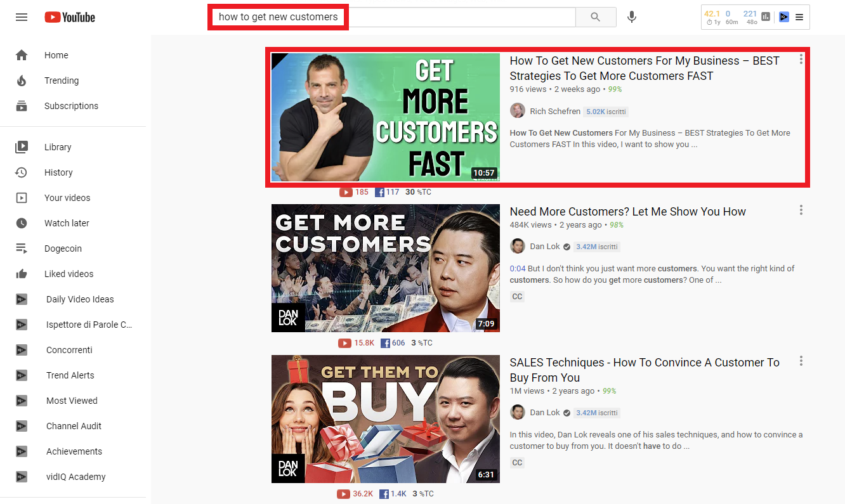Viewport: 845px width, 504px height.
Task: Click the Liked videos thumbs-up icon
Action: click(22, 274)
